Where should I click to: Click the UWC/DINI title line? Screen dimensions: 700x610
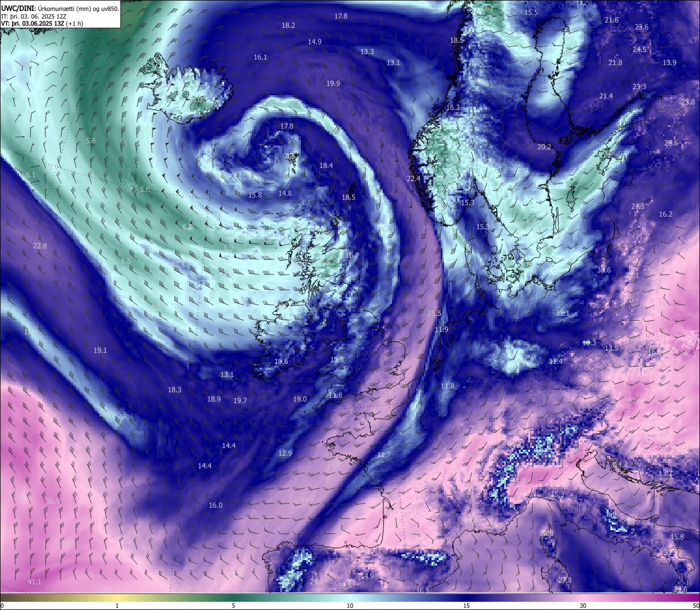[60, 9]
